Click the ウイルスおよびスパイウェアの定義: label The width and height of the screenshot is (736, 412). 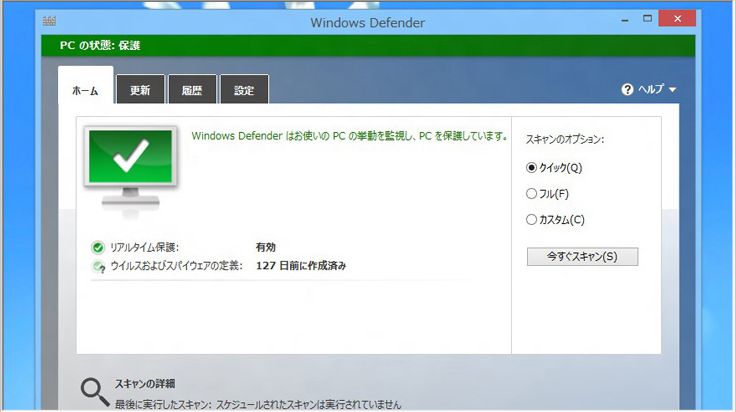(176, 266)
